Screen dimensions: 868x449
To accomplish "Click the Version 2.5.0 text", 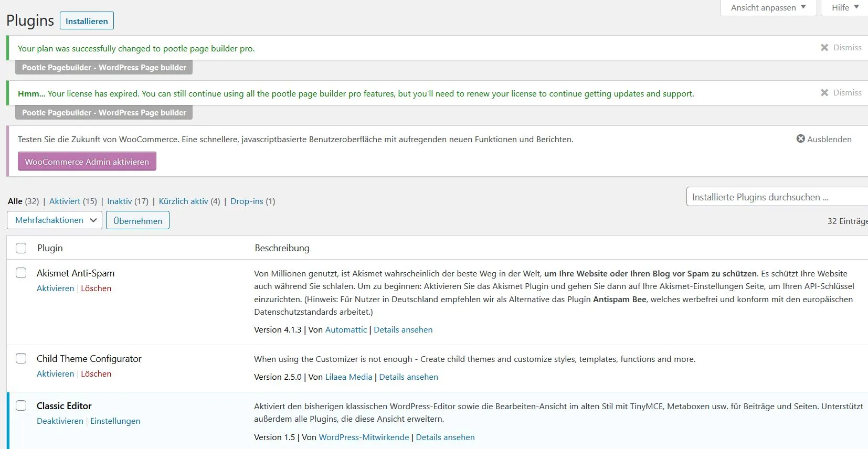I will [x=278, y=377].
